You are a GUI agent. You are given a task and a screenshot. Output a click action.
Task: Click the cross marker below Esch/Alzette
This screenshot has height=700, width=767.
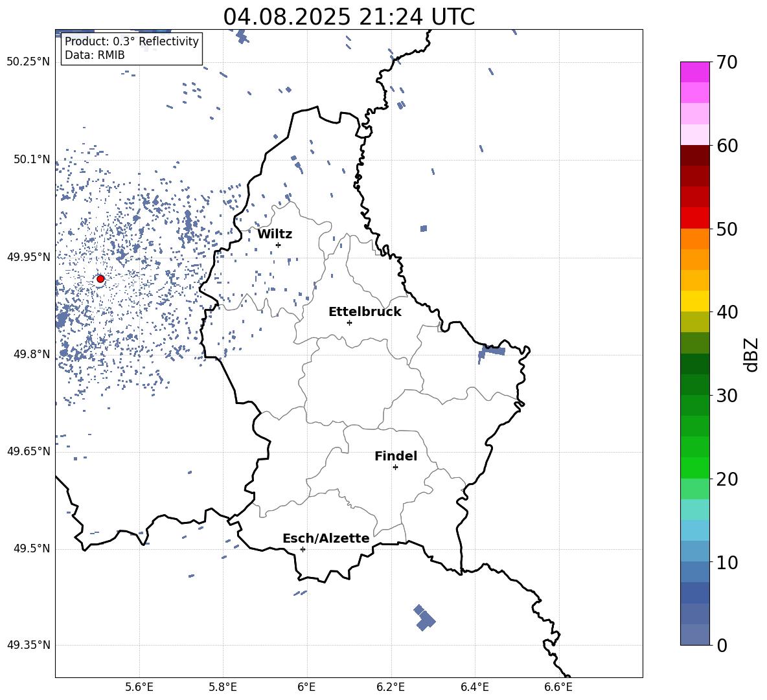click(303, 549)
